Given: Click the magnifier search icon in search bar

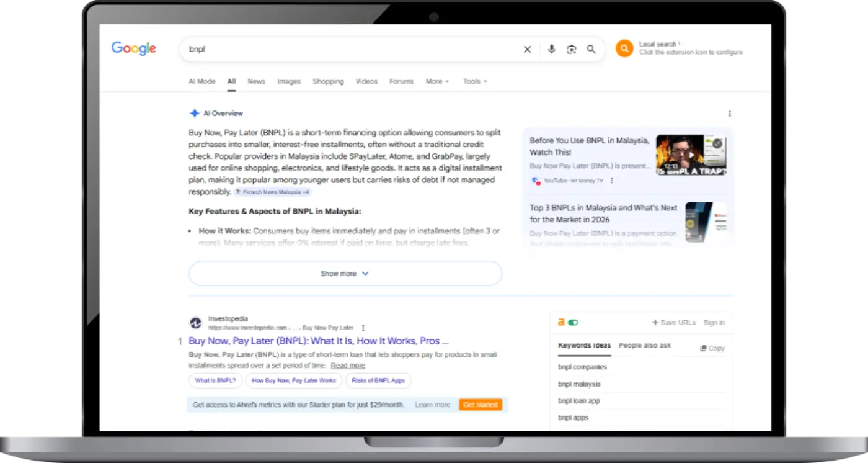Looking at the screenshot, I should tap(591, 49).
